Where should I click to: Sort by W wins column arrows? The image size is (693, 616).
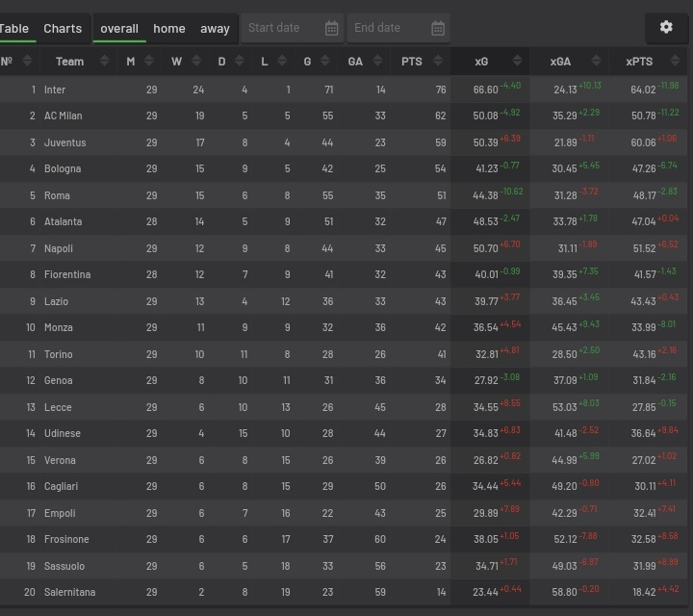pos(196,61)
